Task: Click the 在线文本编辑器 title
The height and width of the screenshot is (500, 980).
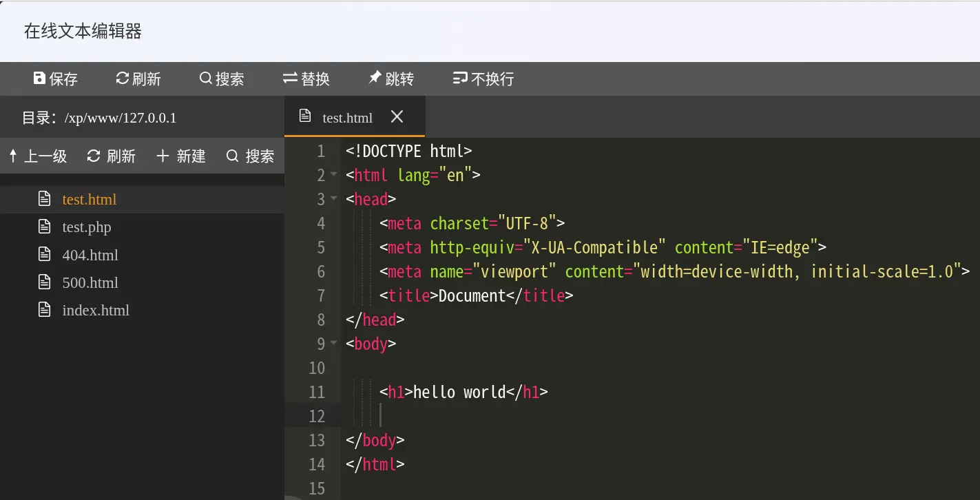Action: point(83,31)
